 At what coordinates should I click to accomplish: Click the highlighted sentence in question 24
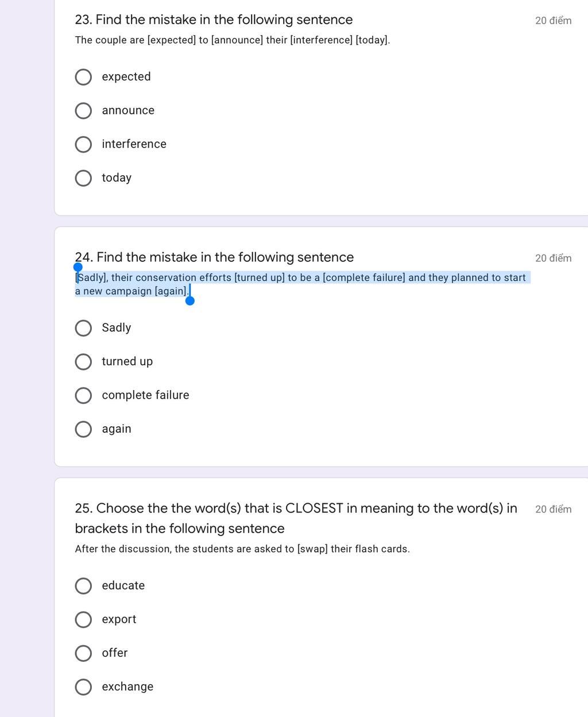tap(302, 284)
